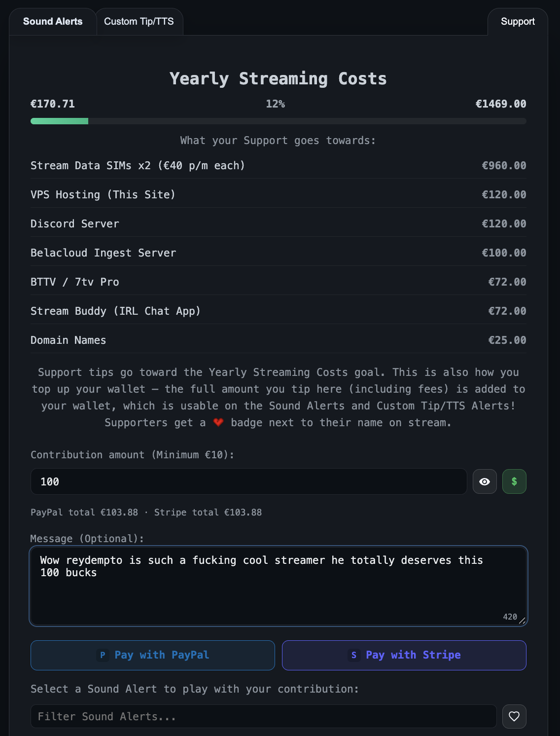Click the Stripe S logo icon
Screen dimensions: 560x736
[x=354, y=655]
